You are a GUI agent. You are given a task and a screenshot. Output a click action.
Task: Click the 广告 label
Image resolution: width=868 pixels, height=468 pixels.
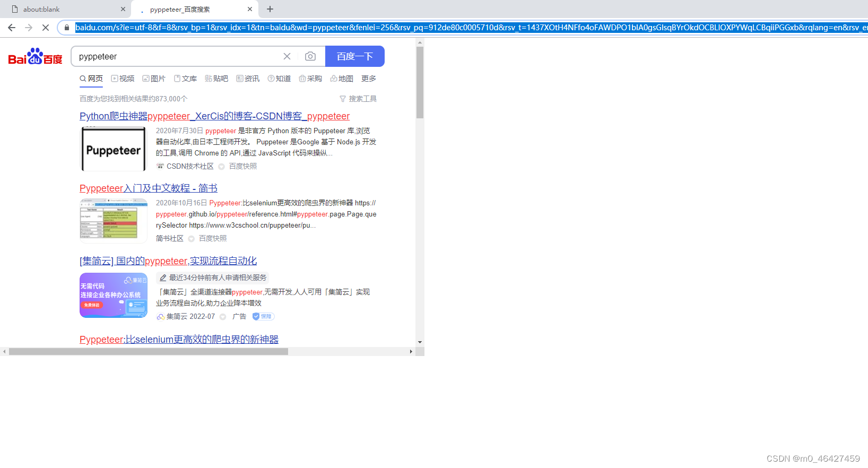239,316
